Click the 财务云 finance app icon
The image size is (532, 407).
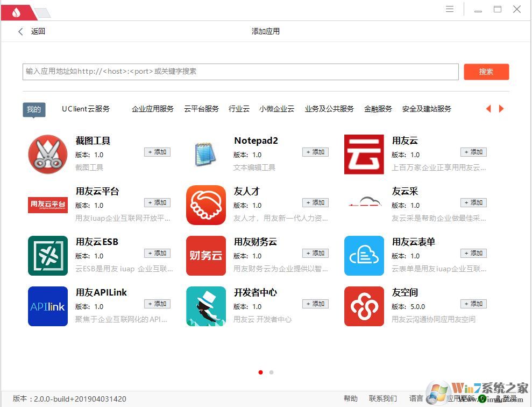[x=206, y=256]
